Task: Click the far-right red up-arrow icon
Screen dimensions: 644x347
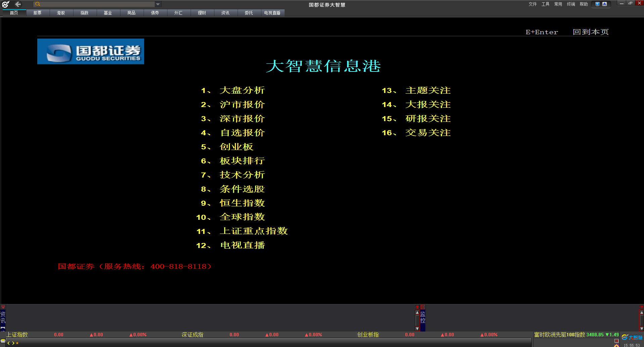Action: click(641, 307)
